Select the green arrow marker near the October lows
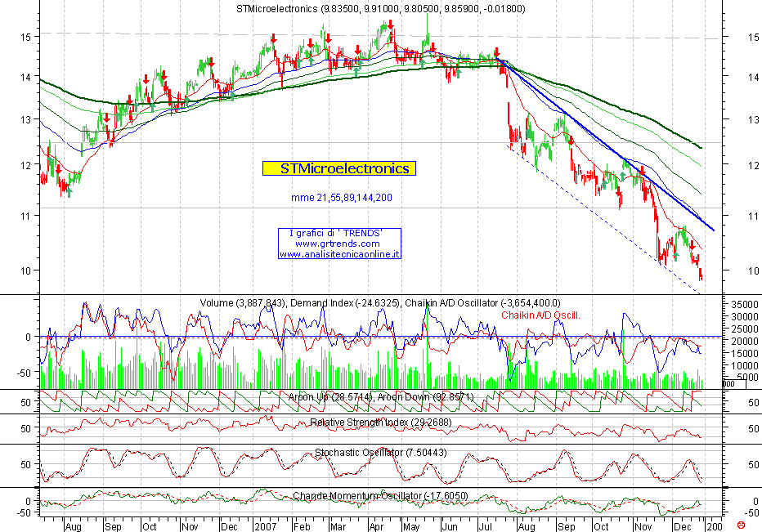Viewport: 762px width, 532px height. (604, 186)
